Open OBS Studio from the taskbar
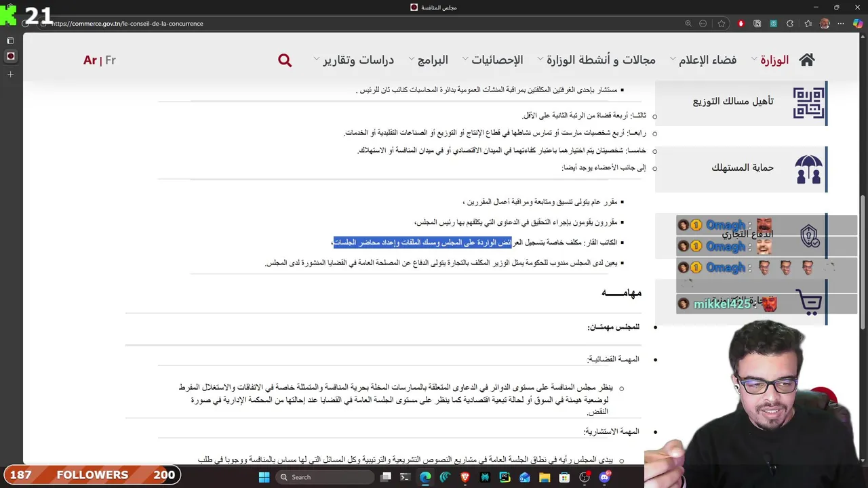The width and height of the screenshot is (868, 488). (585, 477)
